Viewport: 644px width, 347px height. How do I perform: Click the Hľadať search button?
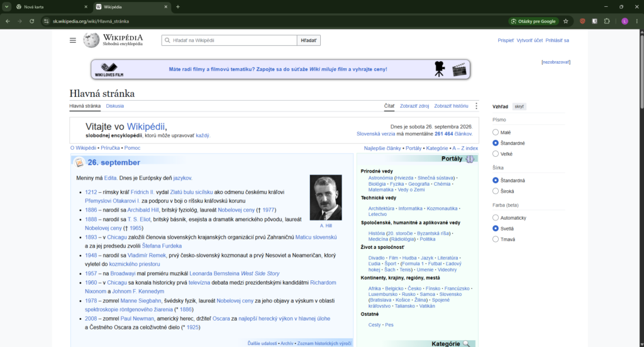pyautogui.click(x=308, y=40)
